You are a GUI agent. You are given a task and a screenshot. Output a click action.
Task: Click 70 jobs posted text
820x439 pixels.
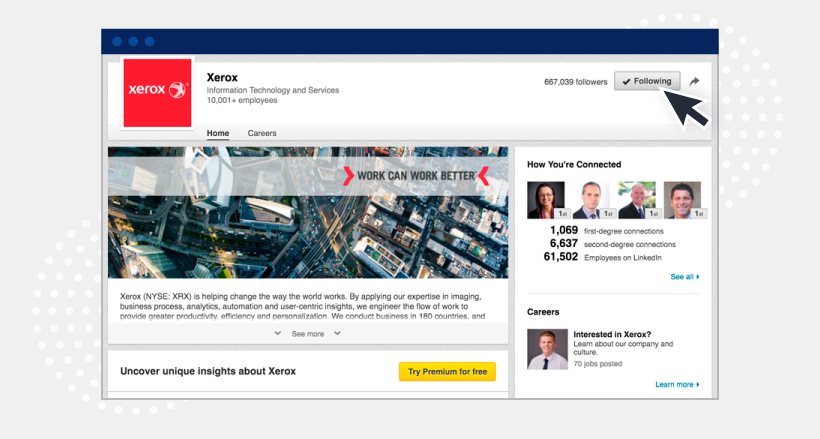pyautogui.click(x=598, y=364)
